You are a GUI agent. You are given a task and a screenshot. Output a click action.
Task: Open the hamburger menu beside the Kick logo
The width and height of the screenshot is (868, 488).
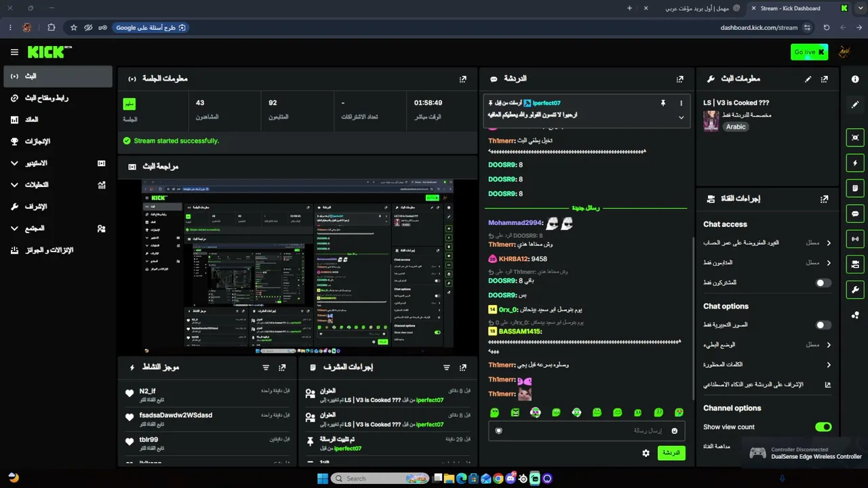pyautogui.click(x=14, y=52)
